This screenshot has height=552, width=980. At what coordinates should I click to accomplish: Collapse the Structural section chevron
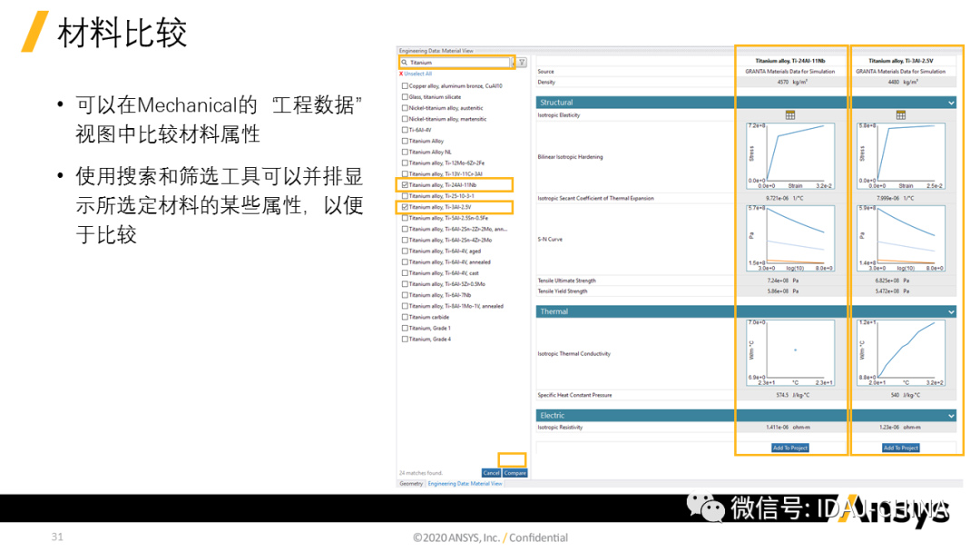951,103
